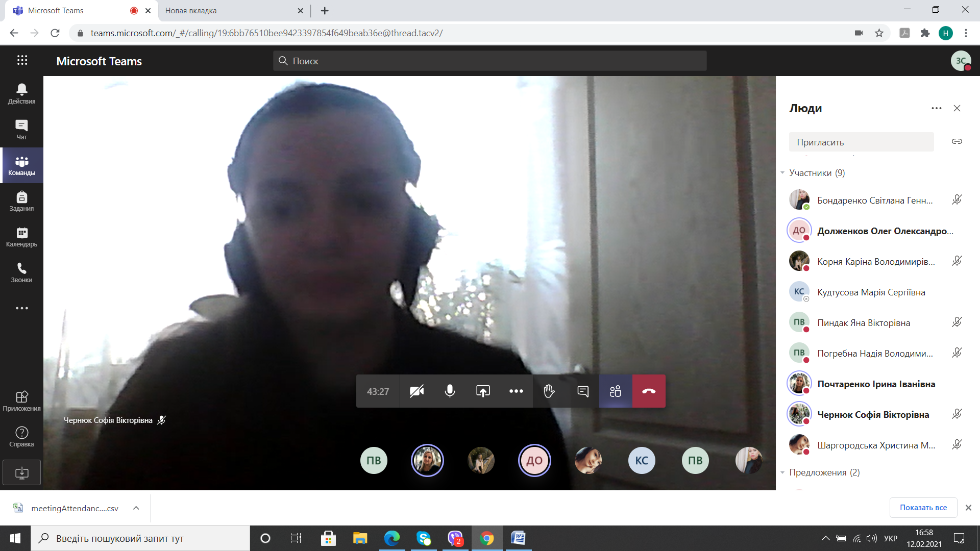This screenshot has height=551, width=980.
Task: Hide the participants panel via toolbar
Action: click(x=616, y=391)
